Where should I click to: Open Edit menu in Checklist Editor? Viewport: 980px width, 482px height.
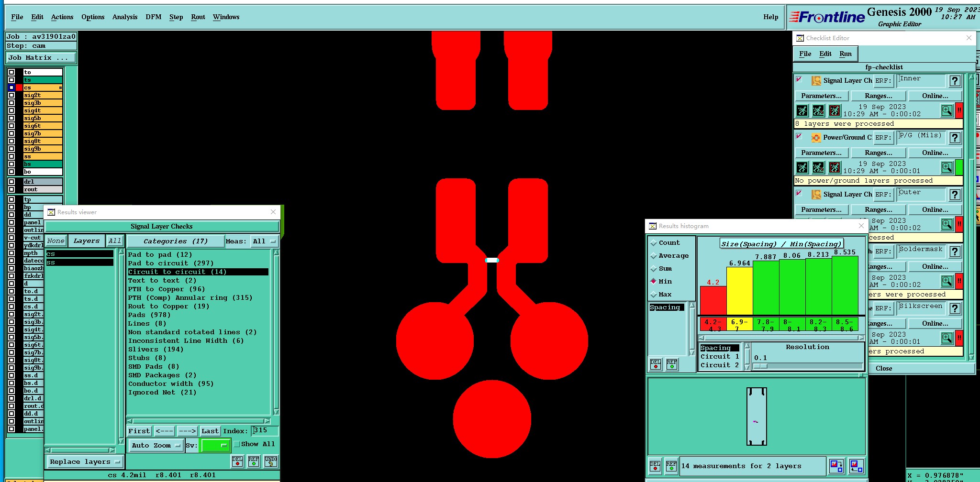tap(825, 54)
